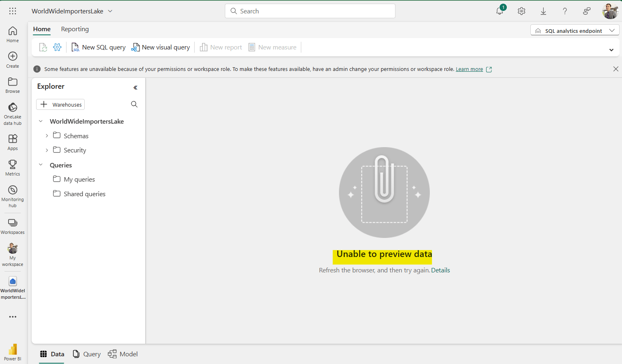Open Workspaces in the left sidebar
The width and height of the screenshot is (622, 364).
(13, 227)
